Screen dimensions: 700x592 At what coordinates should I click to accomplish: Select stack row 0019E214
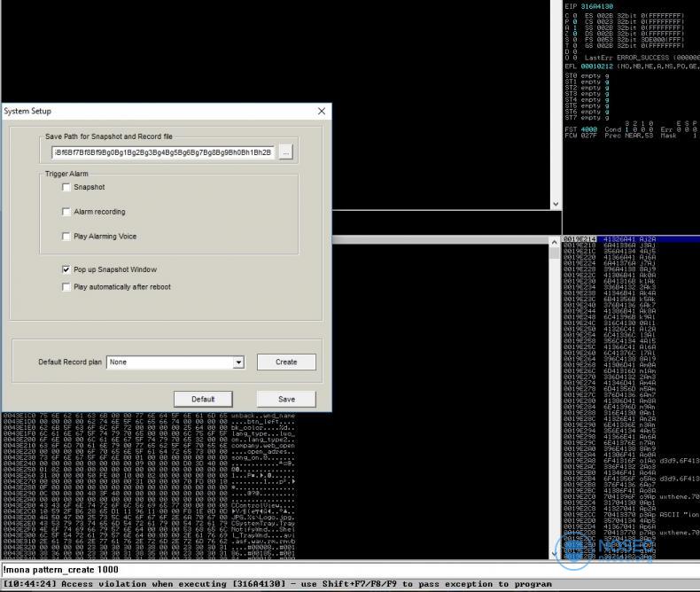point(631,239)
